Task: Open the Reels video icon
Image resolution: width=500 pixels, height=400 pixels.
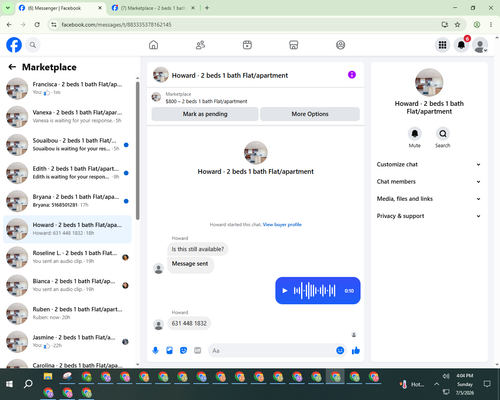Action: coord(247,45)
